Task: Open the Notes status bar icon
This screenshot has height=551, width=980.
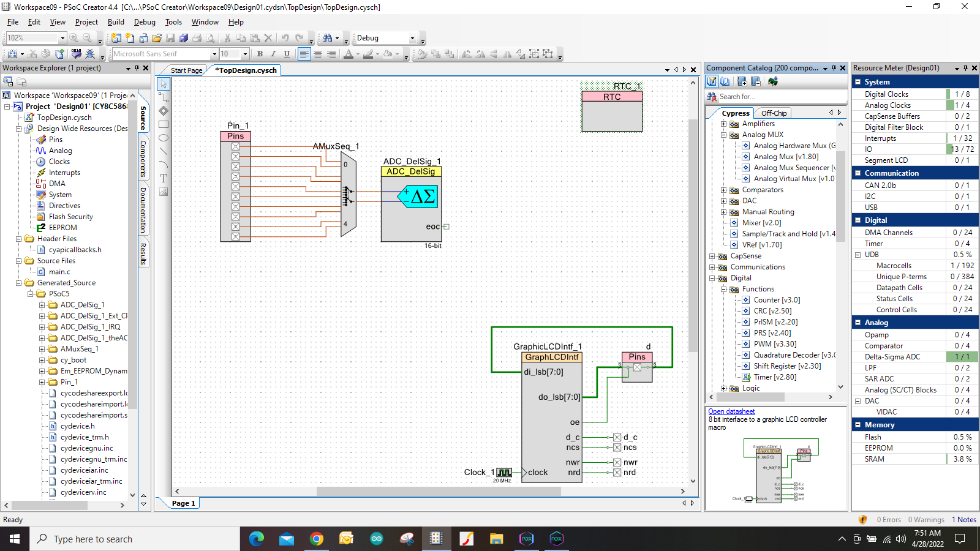Action: tap(964, 520)
